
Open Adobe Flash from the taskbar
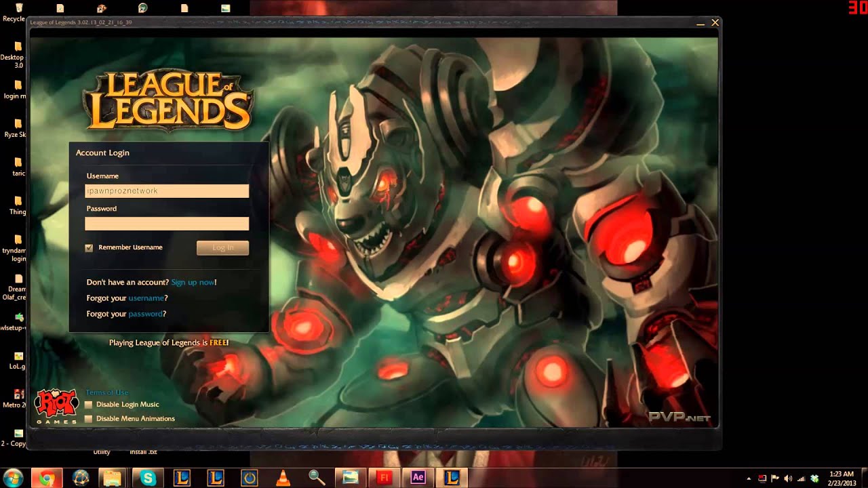[384, 478]
